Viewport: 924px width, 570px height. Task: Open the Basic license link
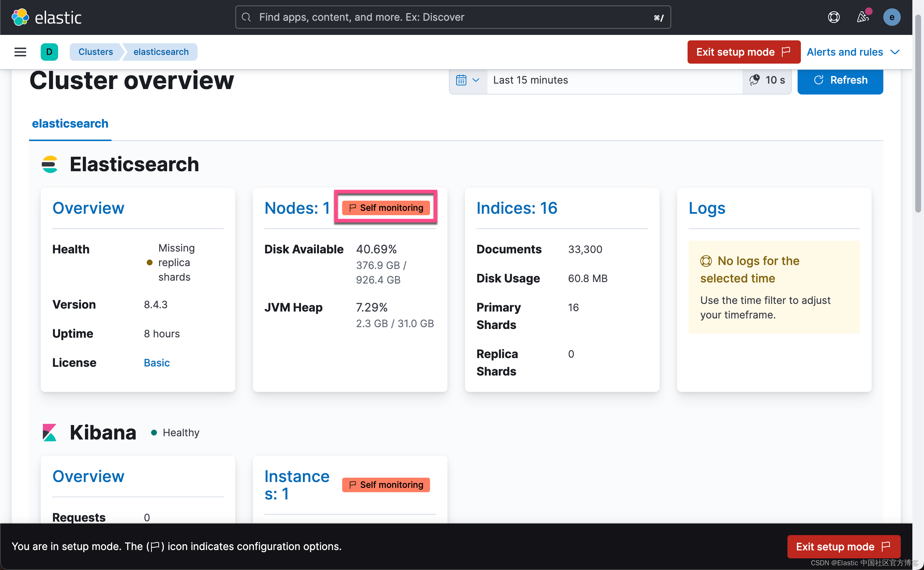point(156,362)
